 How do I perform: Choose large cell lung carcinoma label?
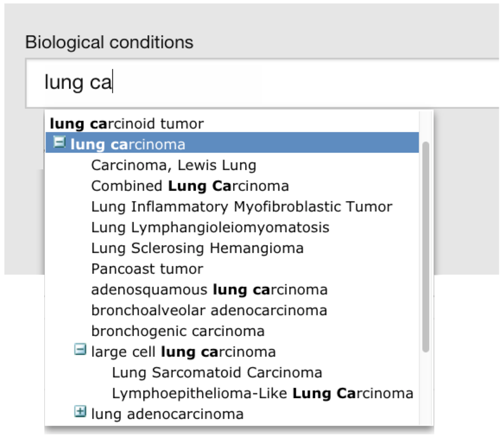click(183, 352)
